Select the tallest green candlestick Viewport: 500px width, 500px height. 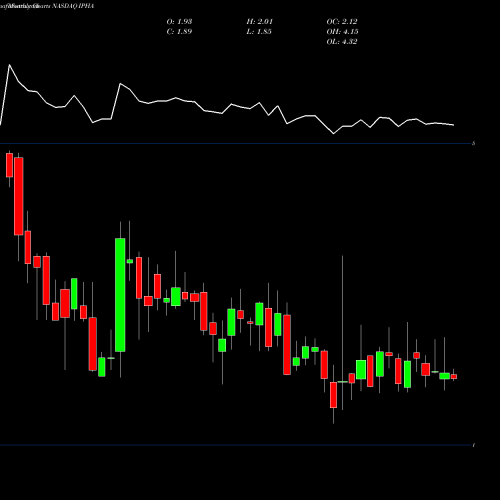pyautogui.click(x=120, y=295)
